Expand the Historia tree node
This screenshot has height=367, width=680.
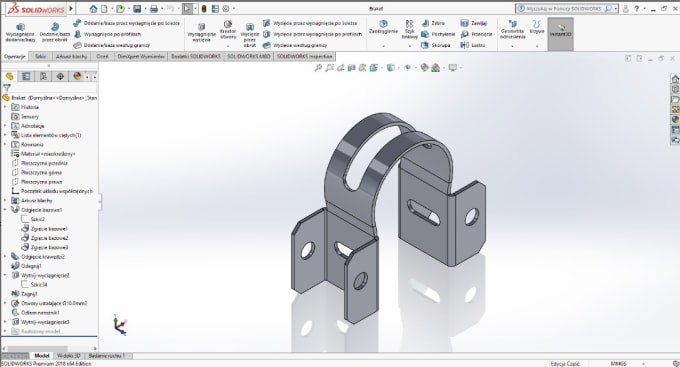click(x=5, y=107)
